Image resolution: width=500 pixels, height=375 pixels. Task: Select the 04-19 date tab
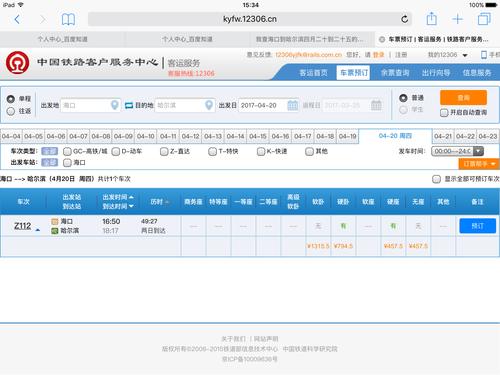pos(348,136)
